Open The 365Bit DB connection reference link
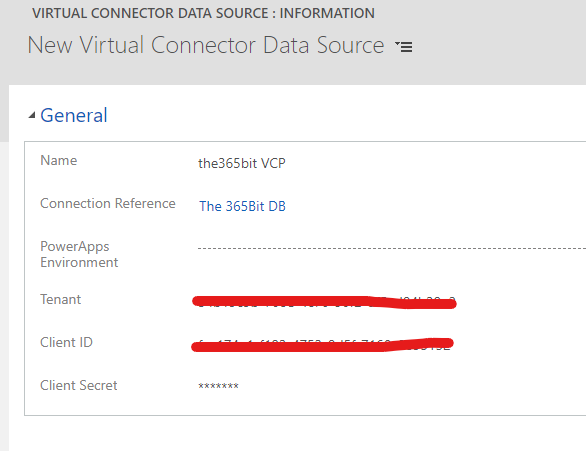The image size is (586, 451). click(242, 206)
